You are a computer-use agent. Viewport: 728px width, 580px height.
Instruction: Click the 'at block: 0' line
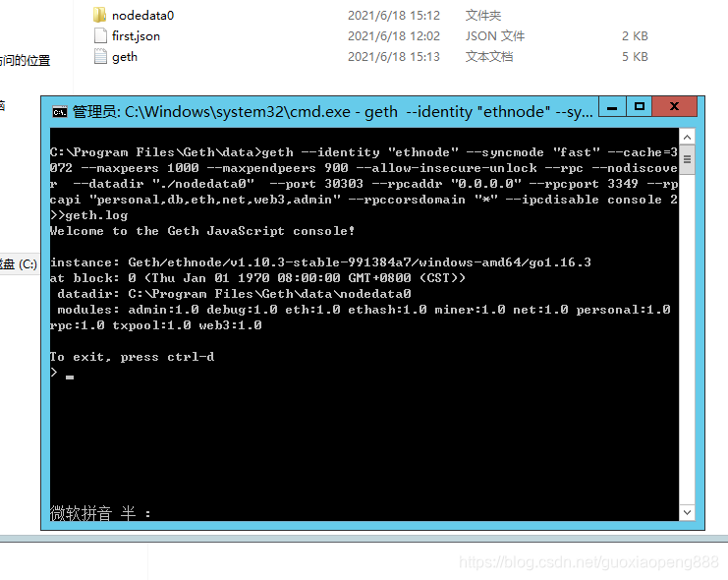click(257, 278)
